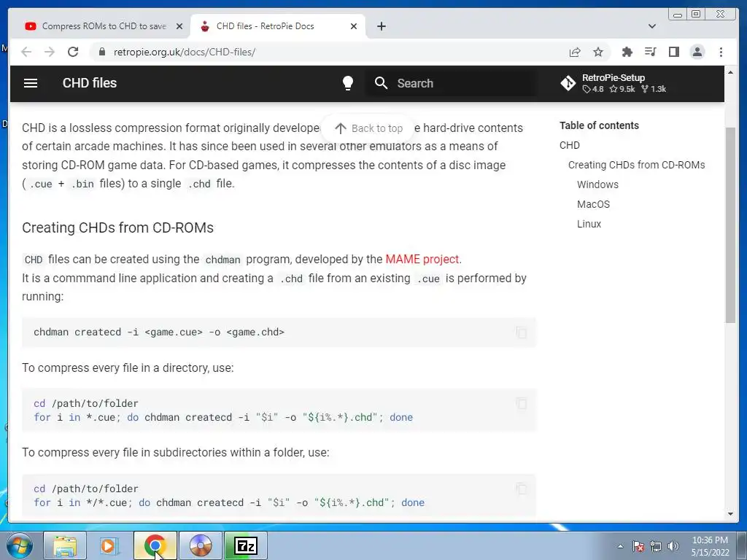Jump to Creating CHDs from CD-ROMs section
Screen dimensions: 747x560
(x=636, y=165)
